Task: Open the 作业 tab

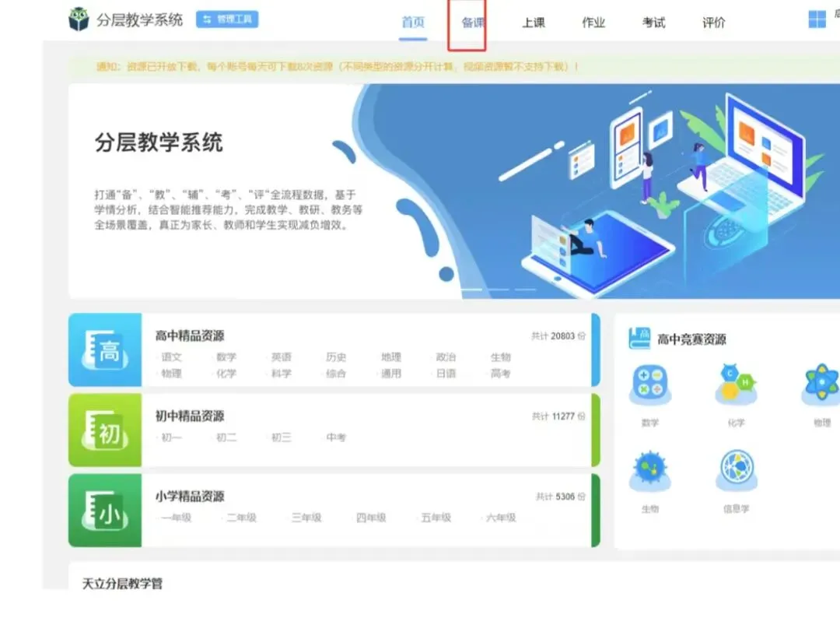Action: tap(593, 23)
